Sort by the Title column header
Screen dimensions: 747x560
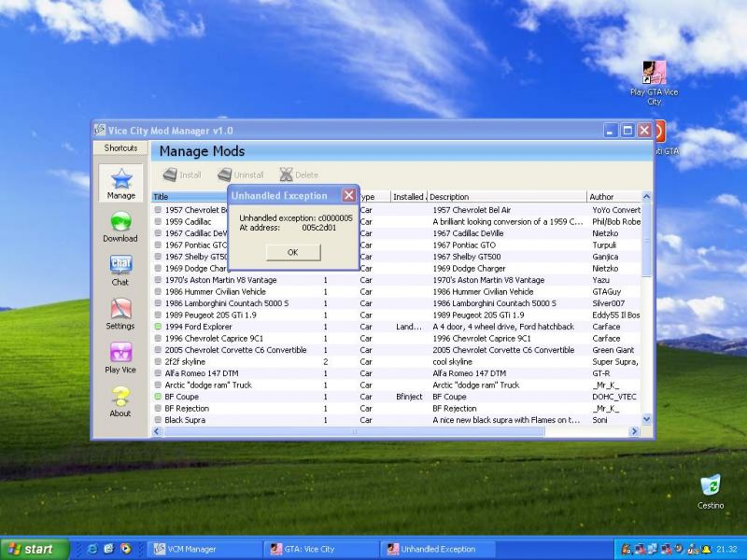pyautogui.click(x=190, y=197)
